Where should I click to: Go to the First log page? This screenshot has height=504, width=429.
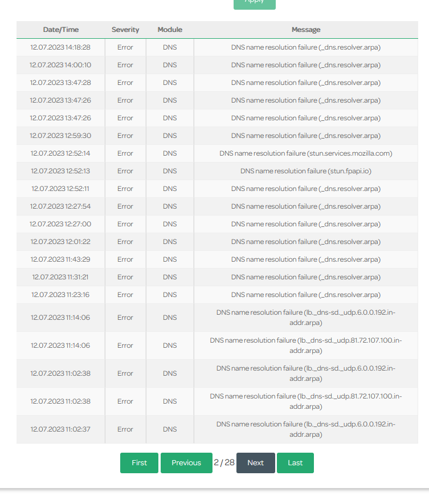coord(139,463)
